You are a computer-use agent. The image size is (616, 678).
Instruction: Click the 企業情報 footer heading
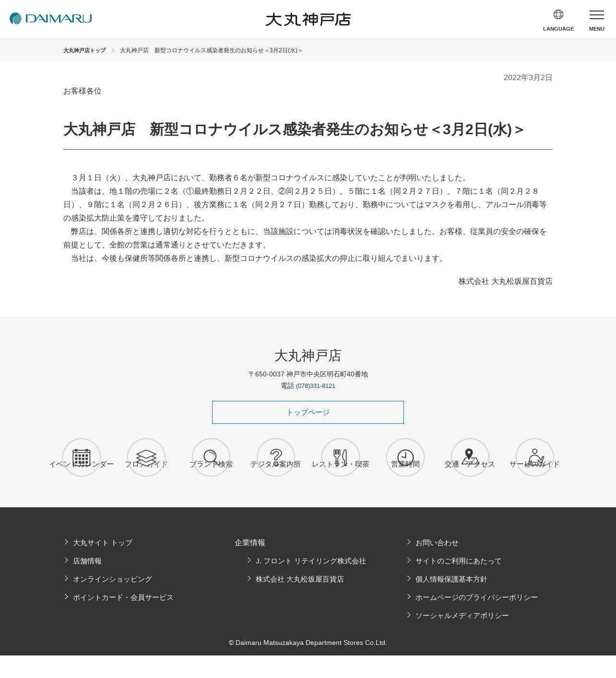pyautogui.click(x=250, y=543)
